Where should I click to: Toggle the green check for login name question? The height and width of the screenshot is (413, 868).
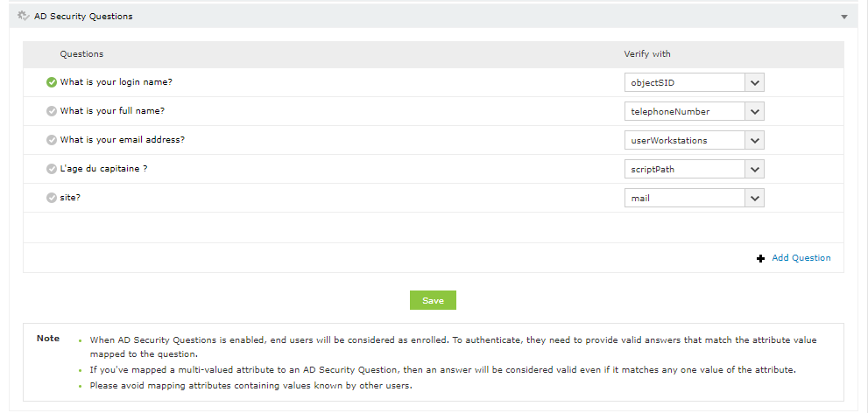51,83
